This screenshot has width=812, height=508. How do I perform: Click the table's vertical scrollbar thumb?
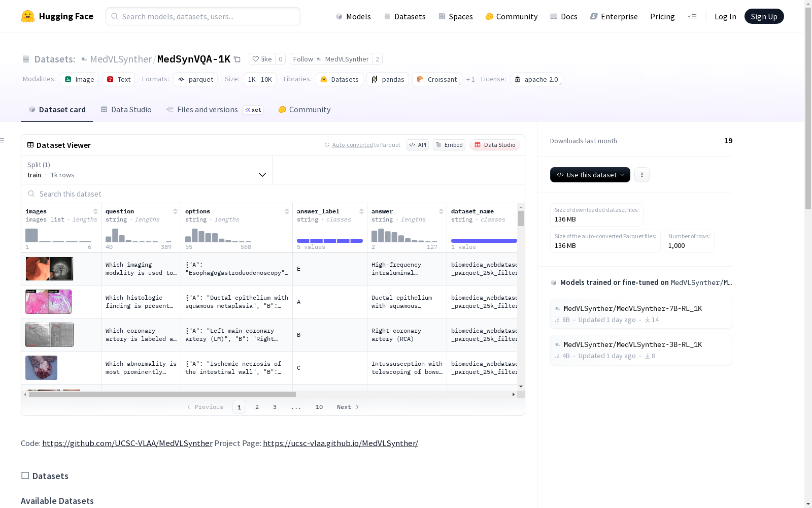point(521,218)
